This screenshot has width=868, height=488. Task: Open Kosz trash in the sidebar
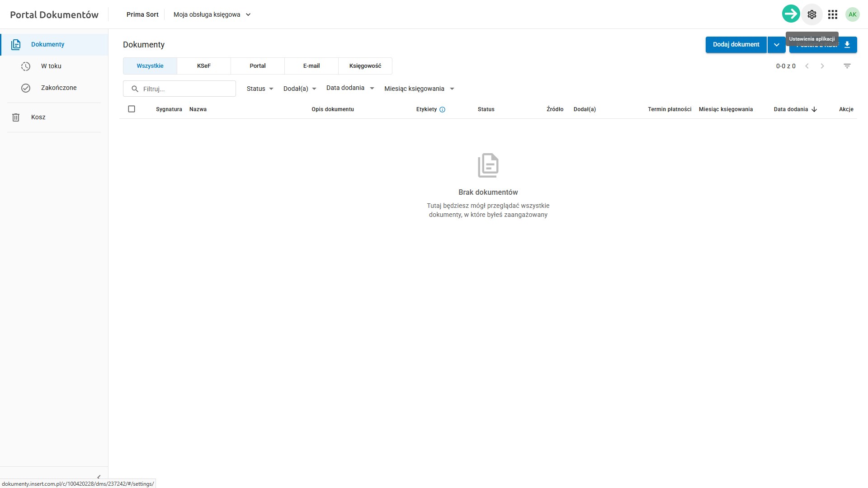[x=38, y=117]
